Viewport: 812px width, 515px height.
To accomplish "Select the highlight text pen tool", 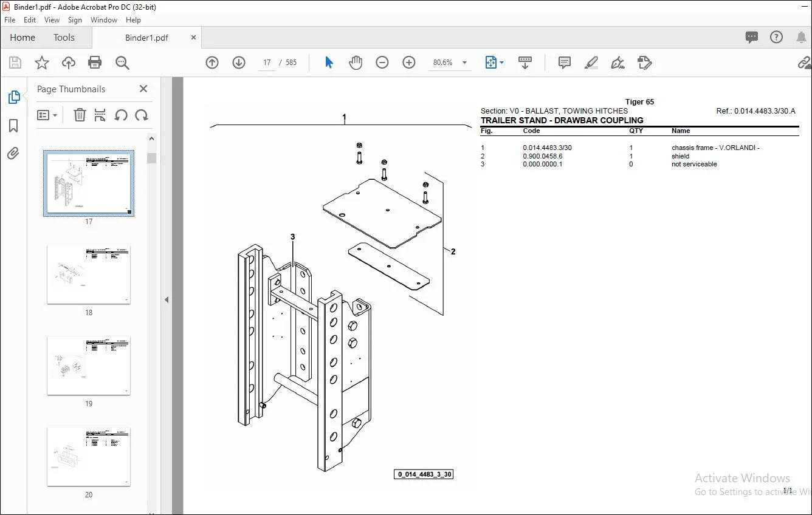I will tap(591, 63).
